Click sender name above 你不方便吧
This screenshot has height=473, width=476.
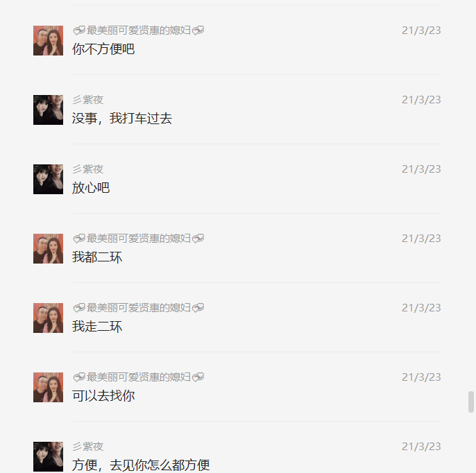139,31
